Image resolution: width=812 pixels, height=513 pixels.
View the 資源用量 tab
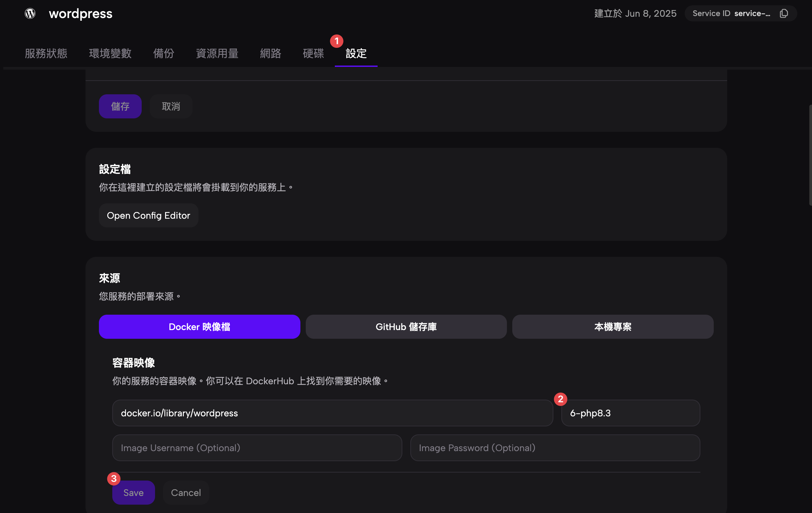(217, 53)
